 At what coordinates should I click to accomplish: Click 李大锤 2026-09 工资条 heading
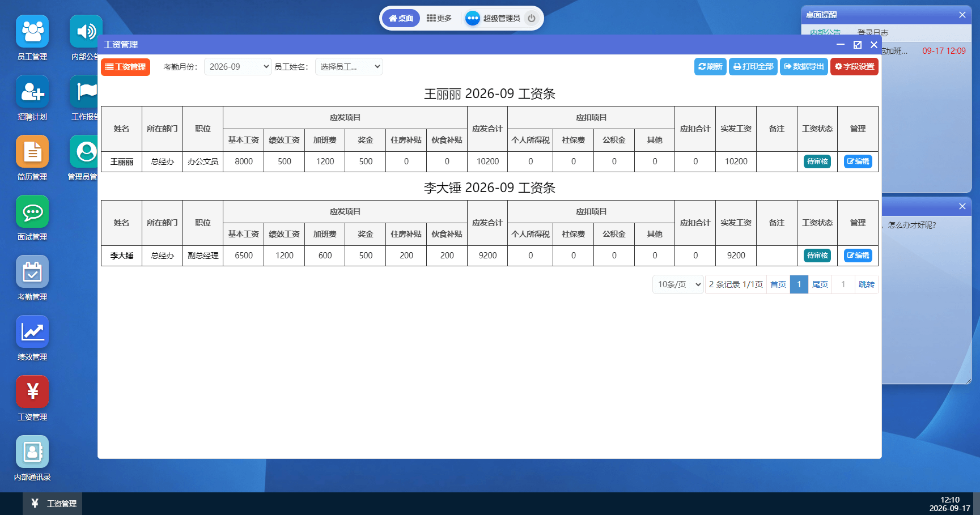pyautogui.click(x=490, y=188)
